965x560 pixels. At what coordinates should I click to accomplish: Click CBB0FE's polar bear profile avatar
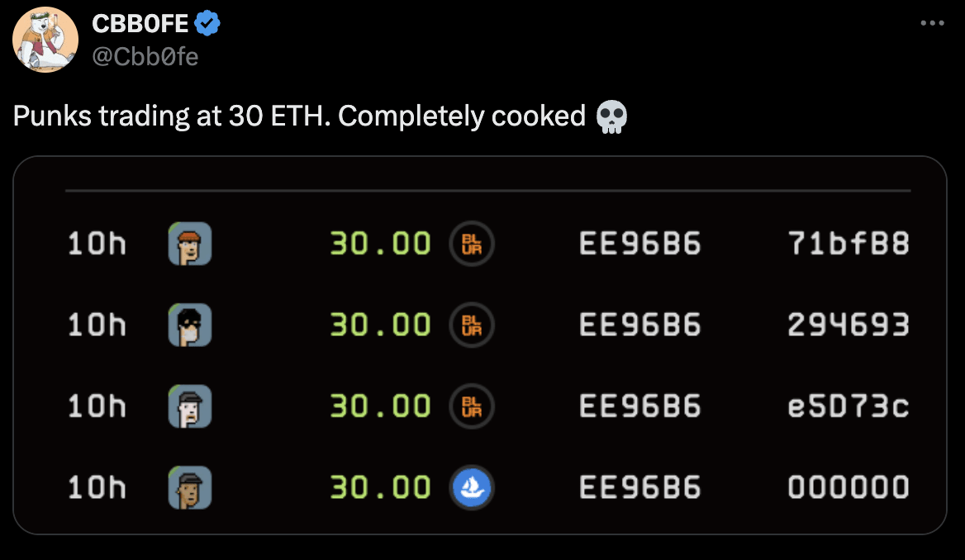pyautogui.click(x=45, y=39)
